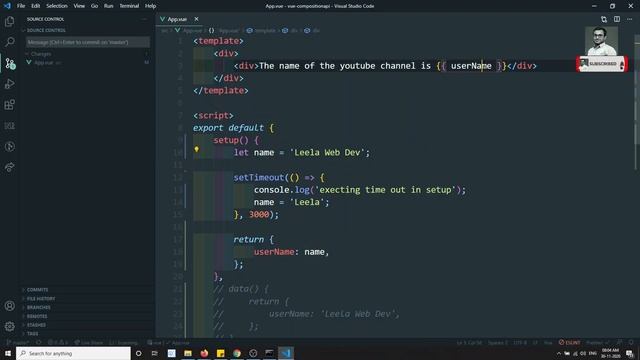Close the App.vue editor tab
The image size is (640, 360).
click(196, 19)
